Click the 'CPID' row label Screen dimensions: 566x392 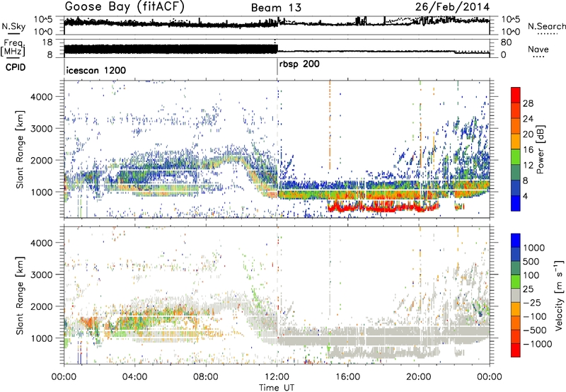[x=16, y=67]
